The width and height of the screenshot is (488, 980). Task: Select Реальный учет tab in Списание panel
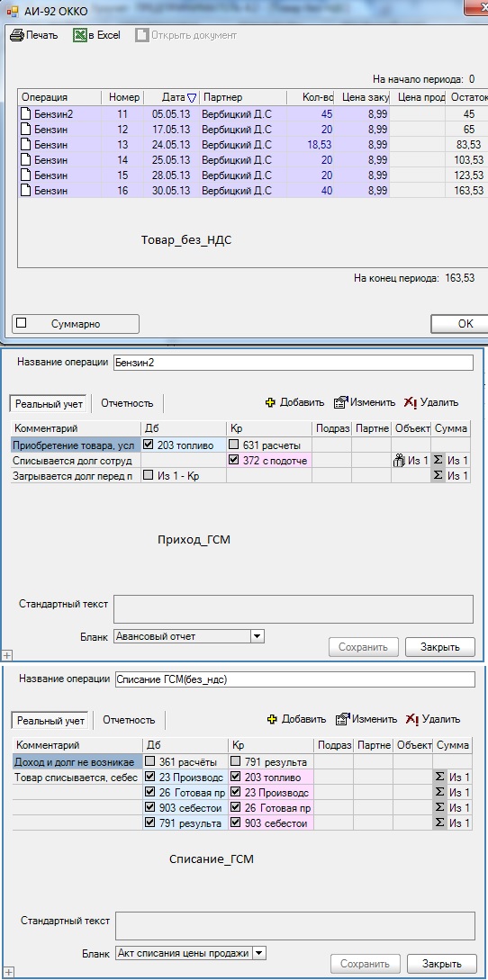[x=50, y=721]
